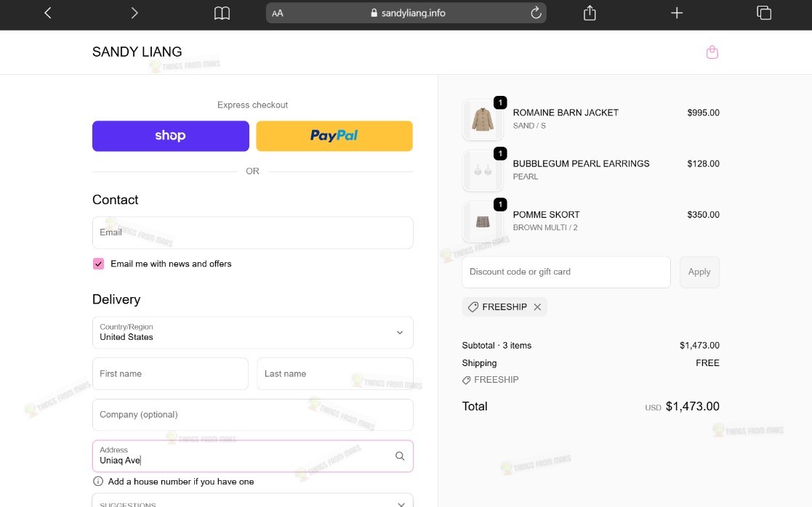Click the Shipping FREE value
This screenshot has height=507, width=812.
707,363
